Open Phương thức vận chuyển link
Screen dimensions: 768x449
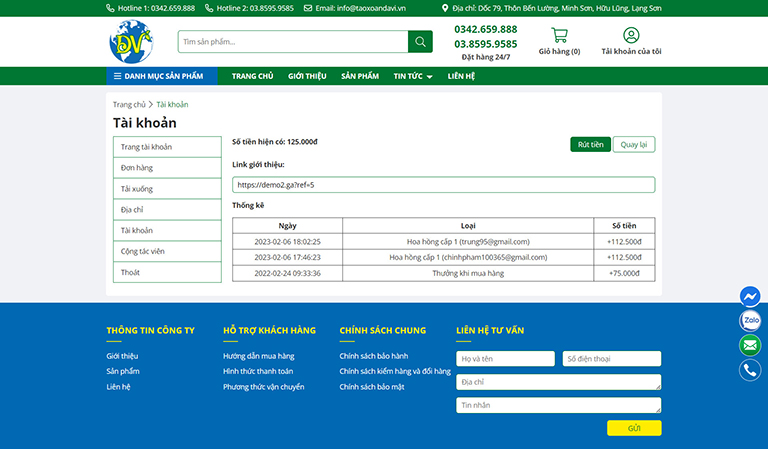point(264,387)
